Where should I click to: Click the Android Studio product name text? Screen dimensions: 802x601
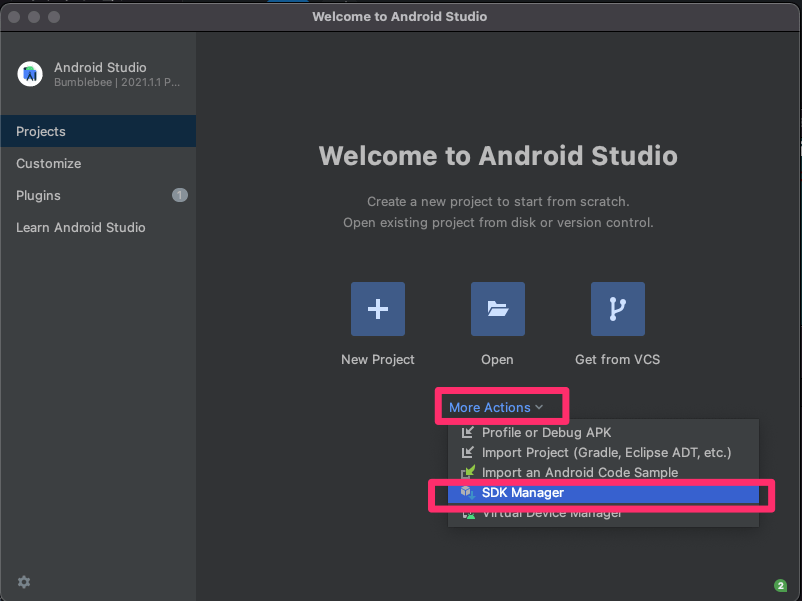pos(100,68)
